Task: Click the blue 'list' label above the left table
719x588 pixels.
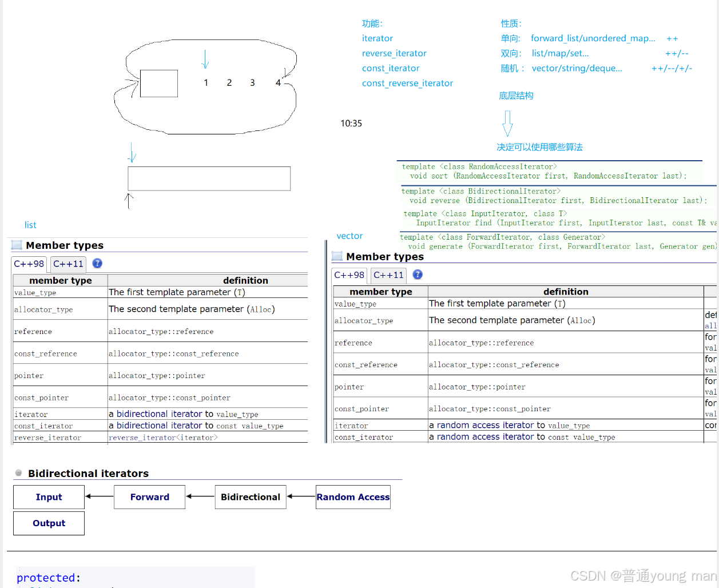Action: [x=30, y=225]
